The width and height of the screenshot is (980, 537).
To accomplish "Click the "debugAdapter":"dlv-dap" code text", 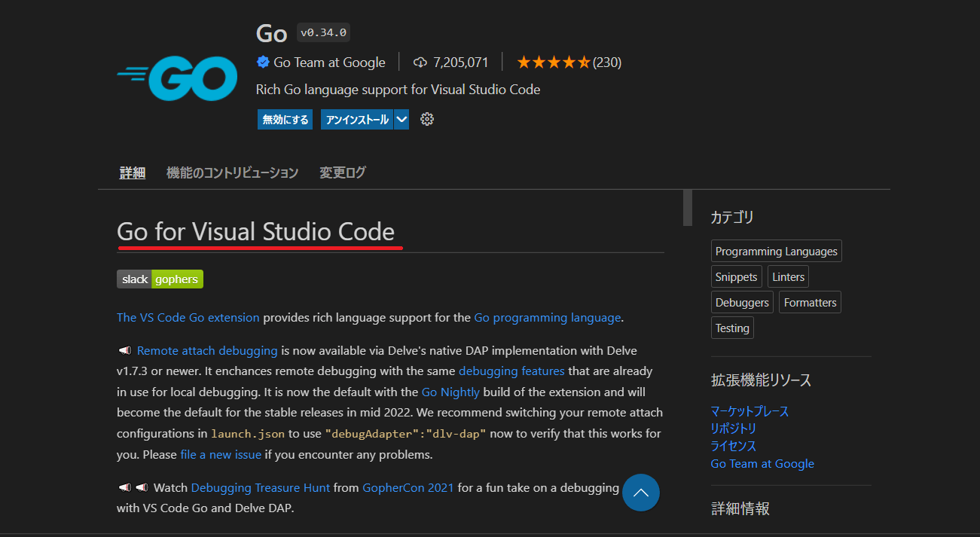I will point(406,434).
